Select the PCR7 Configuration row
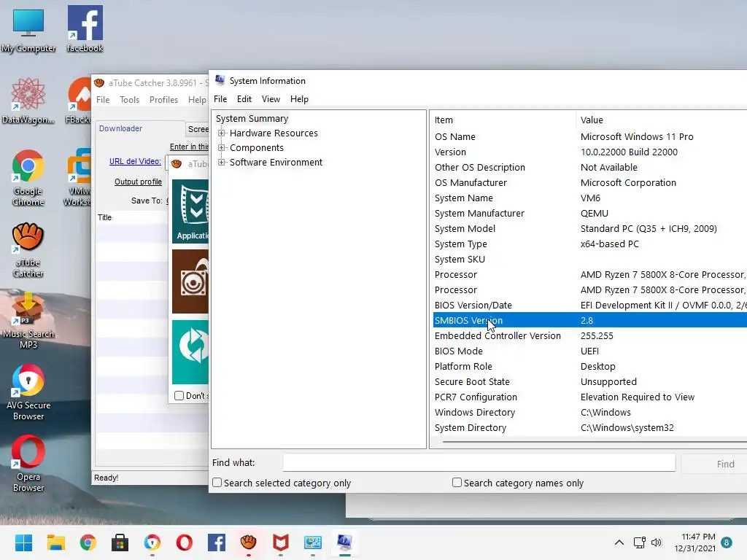This screenshot has height=560, width=747. [589, 397]
